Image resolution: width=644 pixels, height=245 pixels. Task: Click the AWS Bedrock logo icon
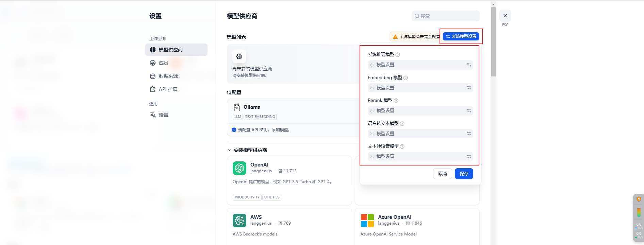(x=240, y=221)
